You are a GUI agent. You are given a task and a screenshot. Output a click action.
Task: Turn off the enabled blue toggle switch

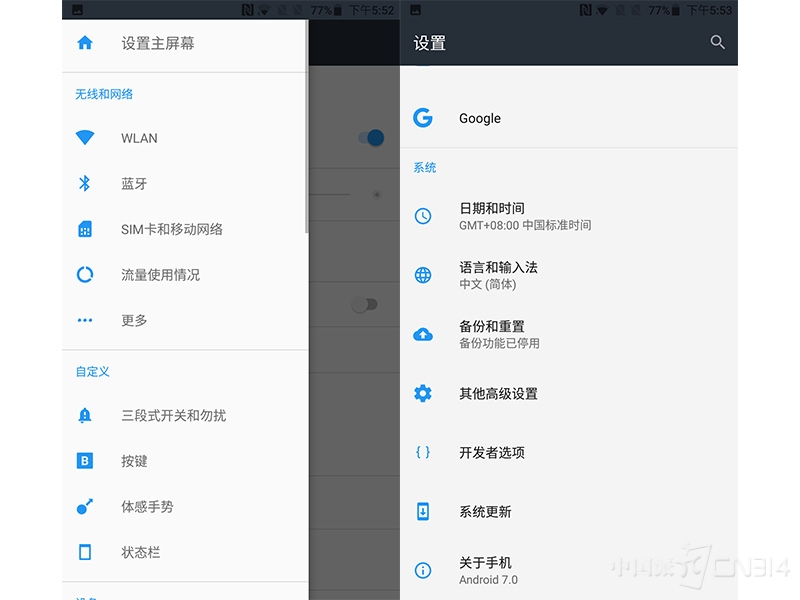(x=371, y=138)
